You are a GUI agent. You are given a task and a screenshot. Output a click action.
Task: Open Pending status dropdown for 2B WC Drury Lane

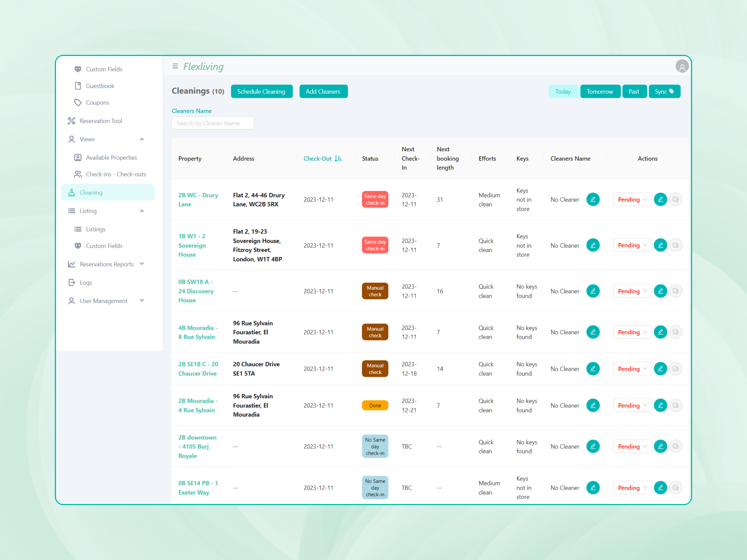(632, 199)
